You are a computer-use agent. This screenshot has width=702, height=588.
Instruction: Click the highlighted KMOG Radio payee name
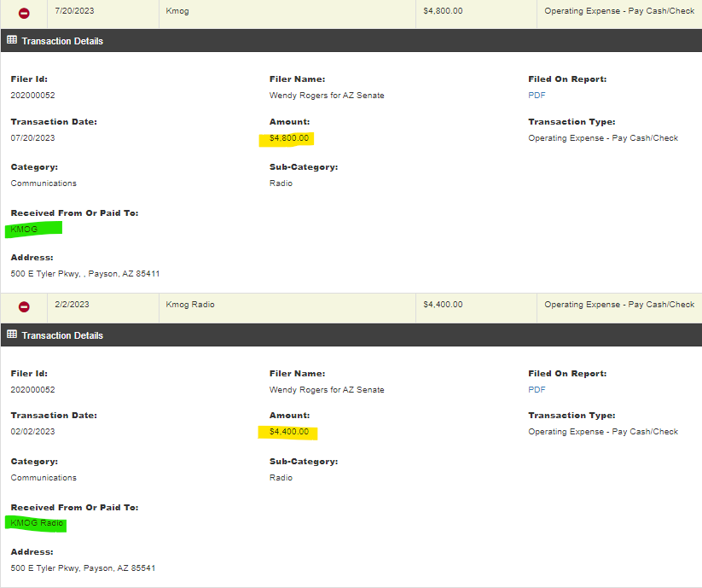[x=37, y=523]
